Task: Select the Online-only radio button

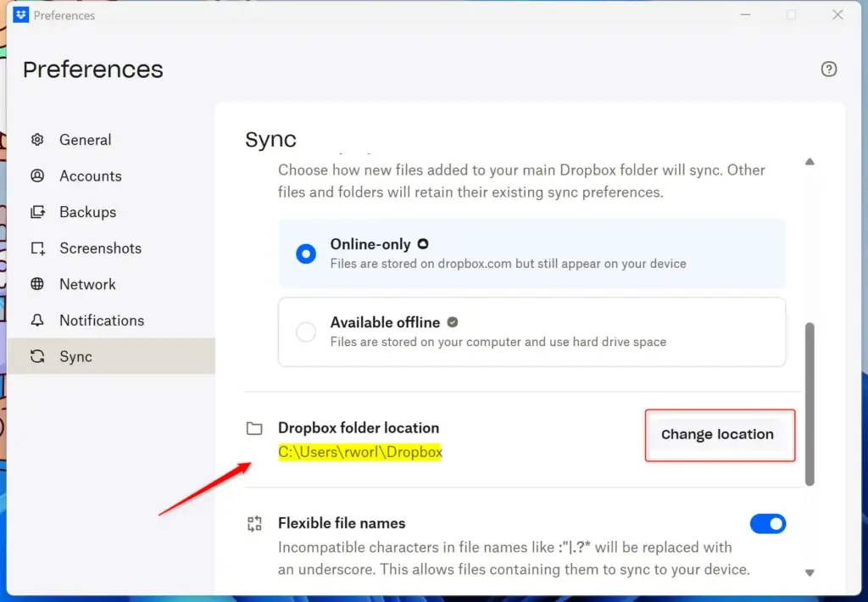Action: pos(305,254)
